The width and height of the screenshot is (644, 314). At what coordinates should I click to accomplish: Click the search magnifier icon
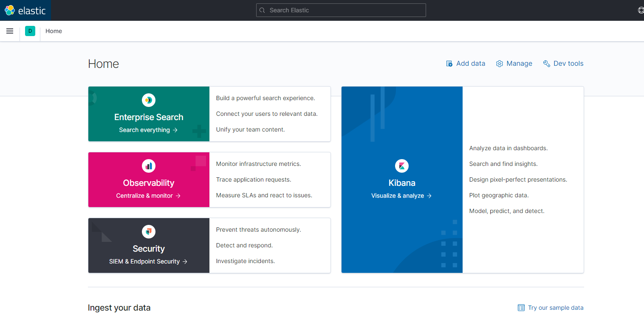tap(263, 10)
